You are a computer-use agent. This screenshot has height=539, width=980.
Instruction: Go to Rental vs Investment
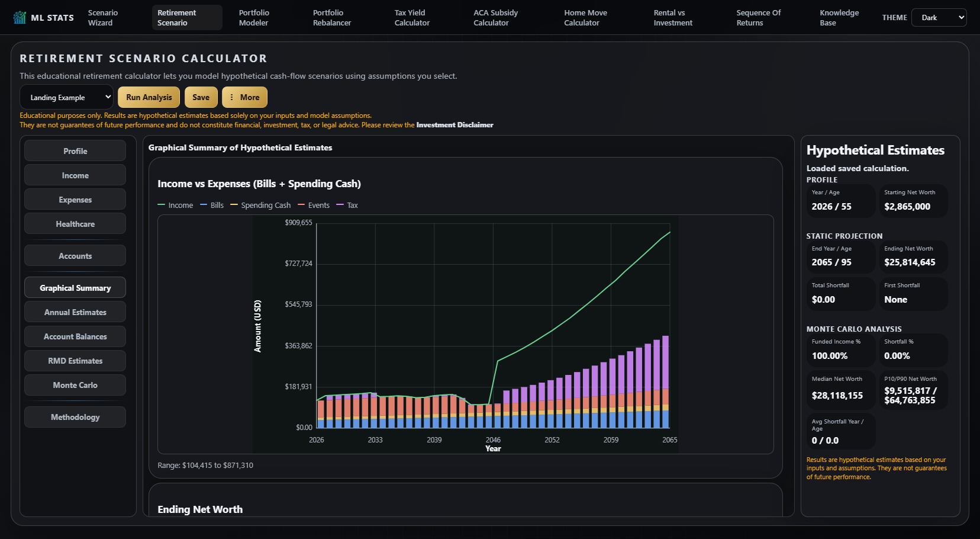[x=673, y=18]
